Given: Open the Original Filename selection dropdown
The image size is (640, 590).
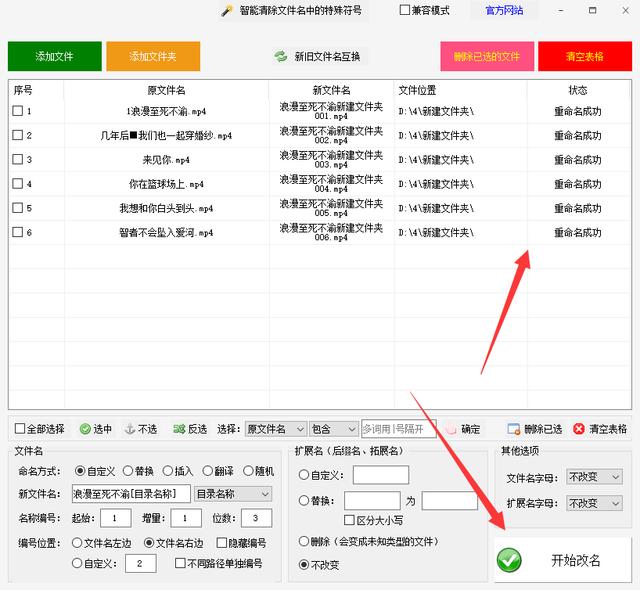Looking at the screenshot, I should click(276, 429).
